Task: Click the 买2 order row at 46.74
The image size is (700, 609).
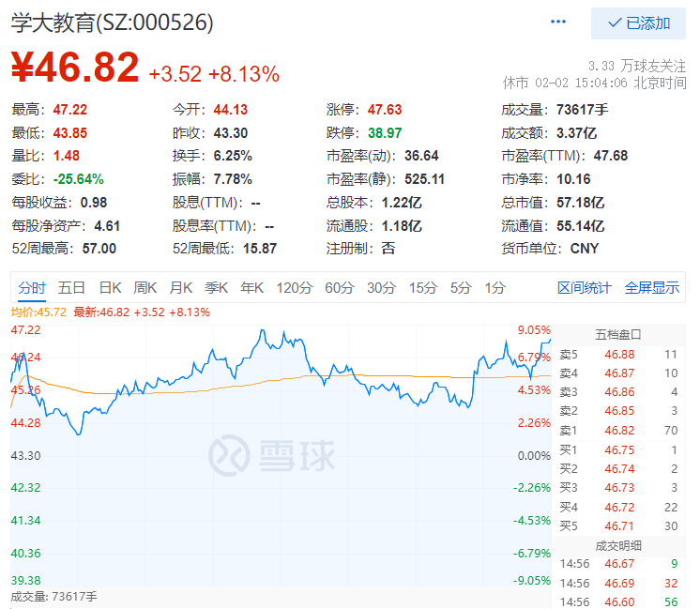Action: pyautogui.click(x=618, y=469)
